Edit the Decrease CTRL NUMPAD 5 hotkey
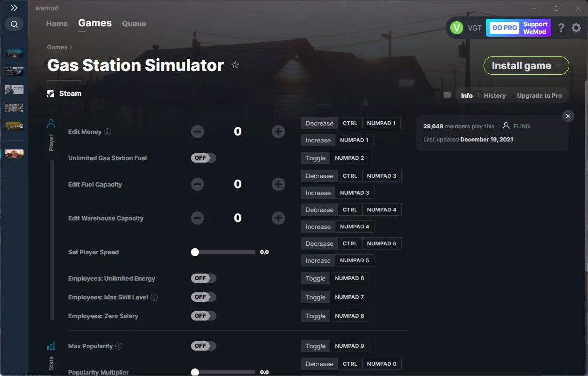This screenshot has height=376, width=588. click(x=351, y=243)
